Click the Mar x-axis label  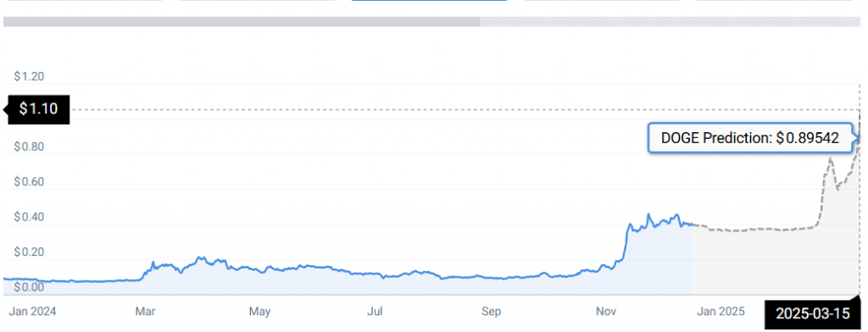[145, 312]
